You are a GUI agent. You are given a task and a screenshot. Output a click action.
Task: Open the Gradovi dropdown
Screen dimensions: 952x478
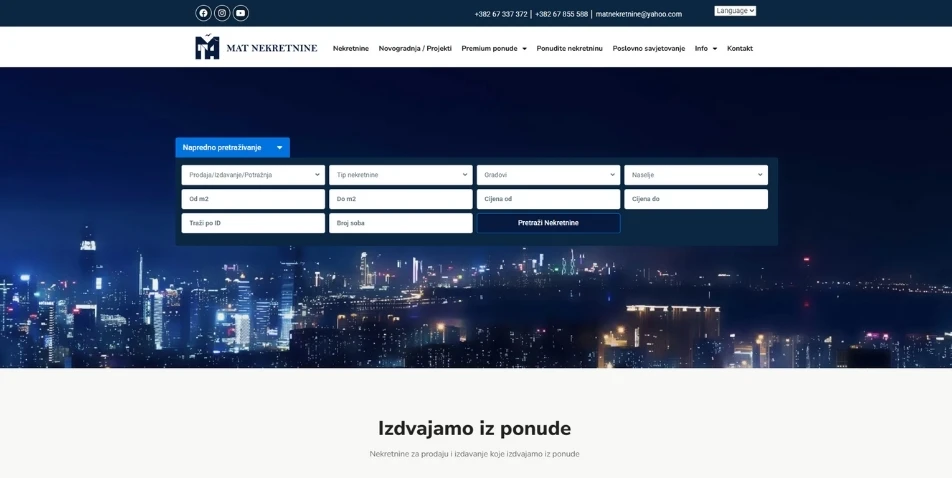[548, 175]
